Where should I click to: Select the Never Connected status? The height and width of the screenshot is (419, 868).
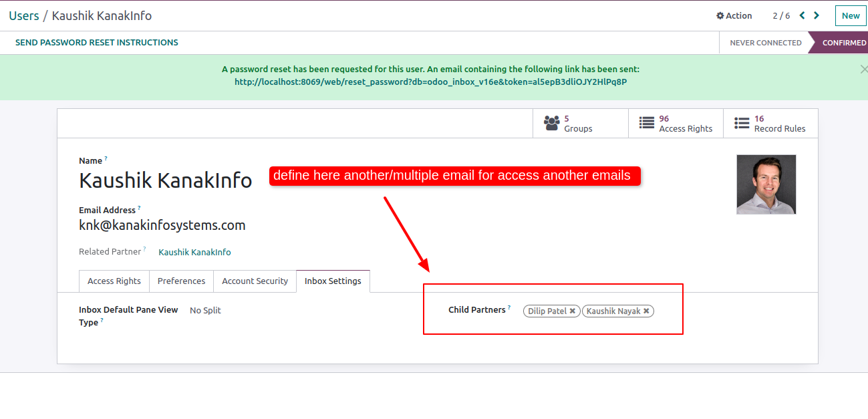[x=765, y=43]
